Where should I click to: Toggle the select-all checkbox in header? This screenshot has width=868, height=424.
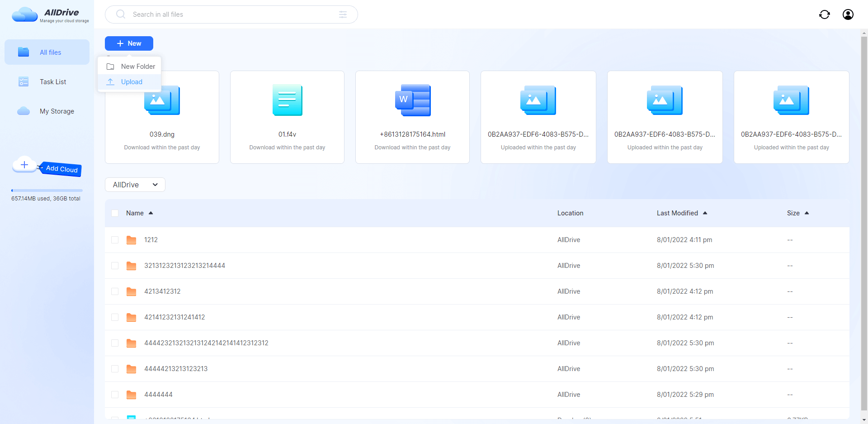pos(115,213)
